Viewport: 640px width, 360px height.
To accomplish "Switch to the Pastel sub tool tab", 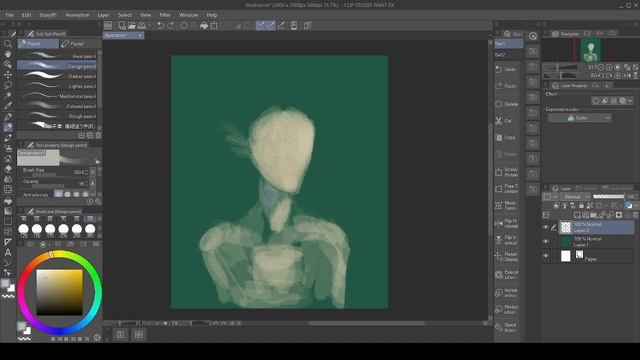I will (x=79, y=44).
